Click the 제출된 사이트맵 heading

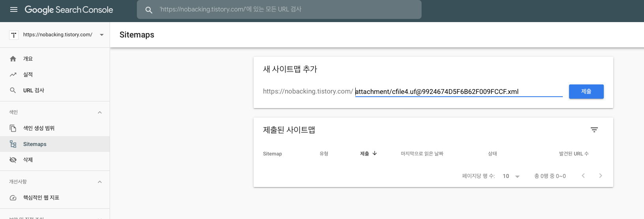click(x=289, y=130)
